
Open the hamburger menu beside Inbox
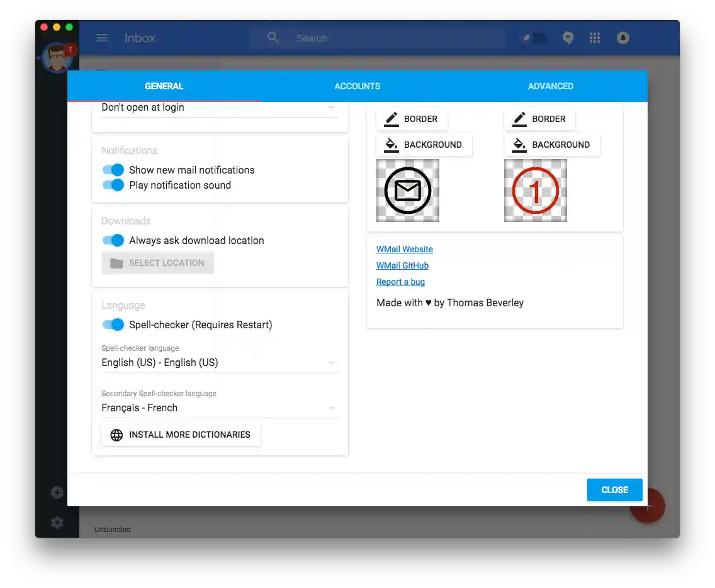coord(102,38)
